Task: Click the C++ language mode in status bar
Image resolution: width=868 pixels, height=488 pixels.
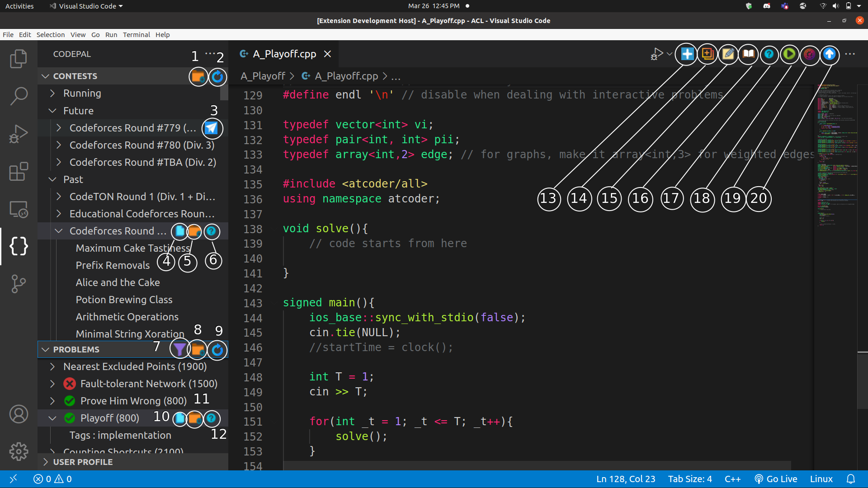Action: [732, 479]
